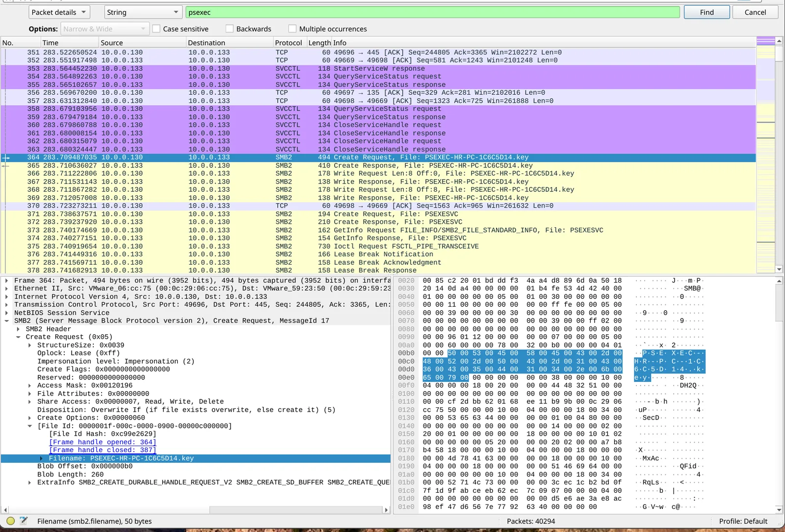Click the expert information yellow circle icon
Screen dimensions: 785x532
coord(10,521)
